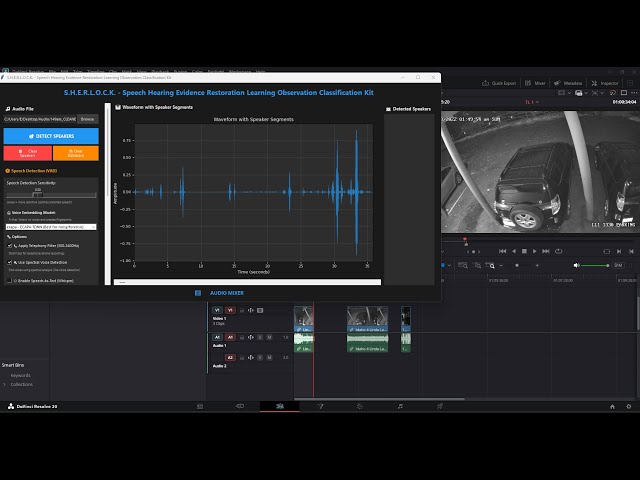The image size is (640, 480).
Task: Click the Detect Speakers button
Action: pyautogui.click(x=51, y=136)
